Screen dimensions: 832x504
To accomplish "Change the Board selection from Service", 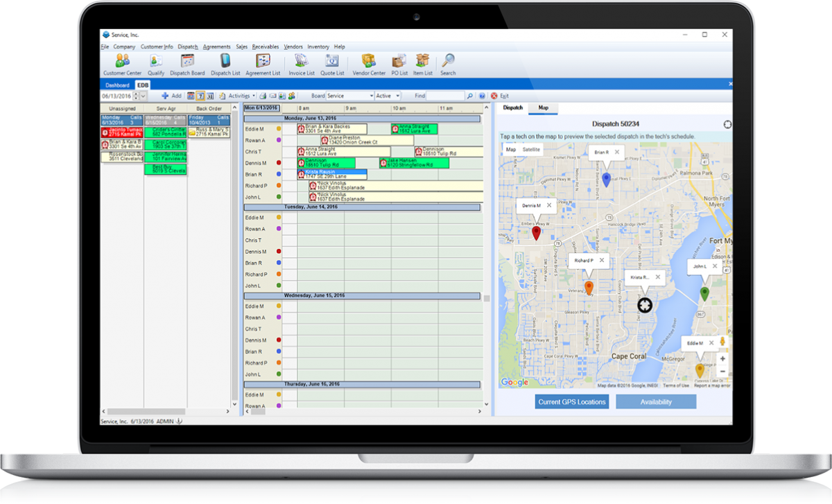I will [372, 96].
